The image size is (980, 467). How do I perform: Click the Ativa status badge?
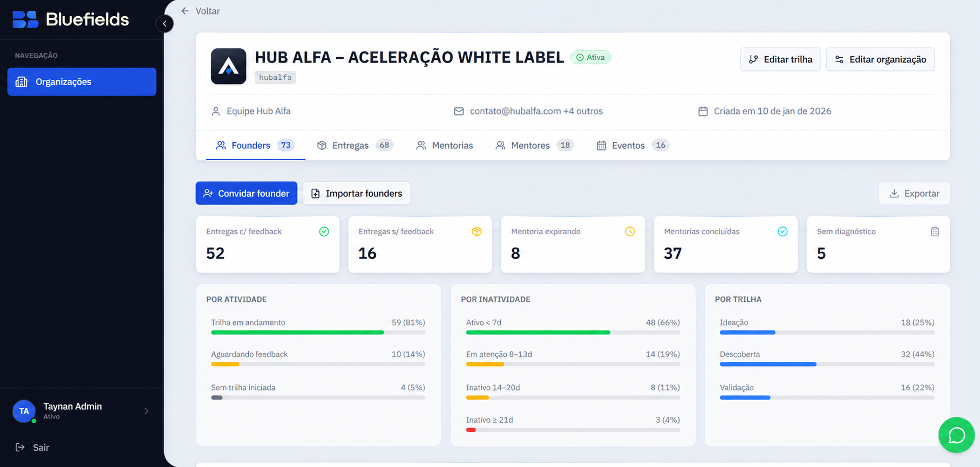[x=590, y=57]
